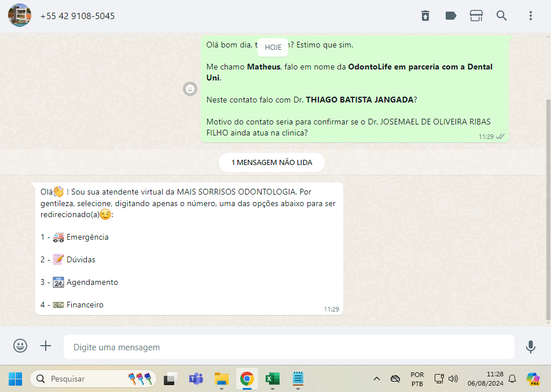
Task: Click the 1 MENSAGEM NÃO LIDA banner
Action: click(x=271, y=163)
